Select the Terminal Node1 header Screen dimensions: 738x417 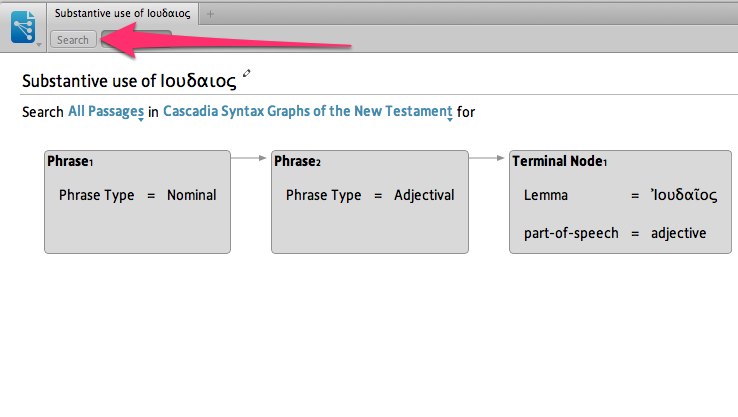click(x=559, y=161)
